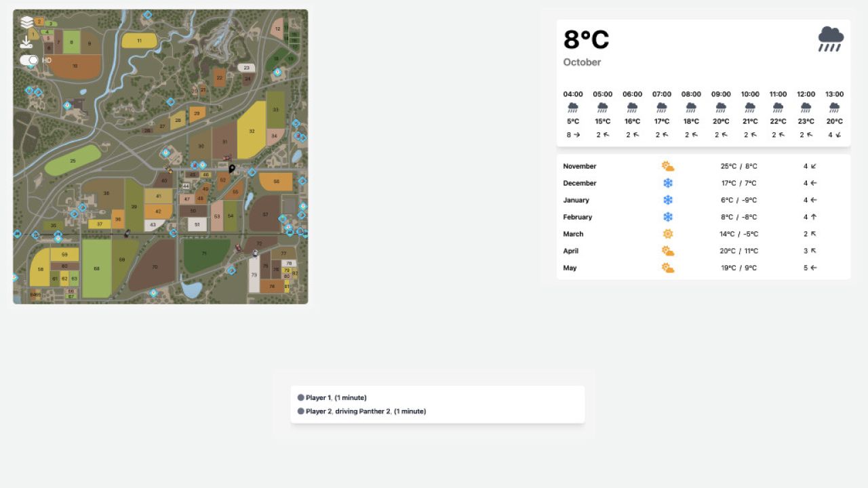Click March's sun weather icon
Image resolution: width=868 pixels, height=488 pixels.
668,233
